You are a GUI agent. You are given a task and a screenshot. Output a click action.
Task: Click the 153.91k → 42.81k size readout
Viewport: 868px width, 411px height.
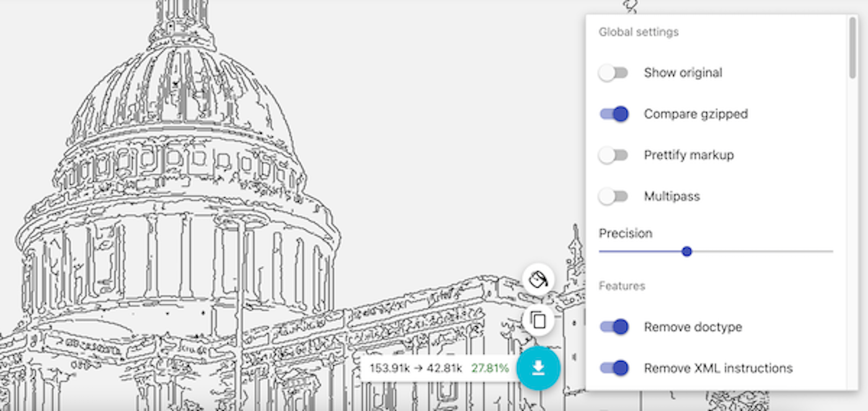coord(415,368)
